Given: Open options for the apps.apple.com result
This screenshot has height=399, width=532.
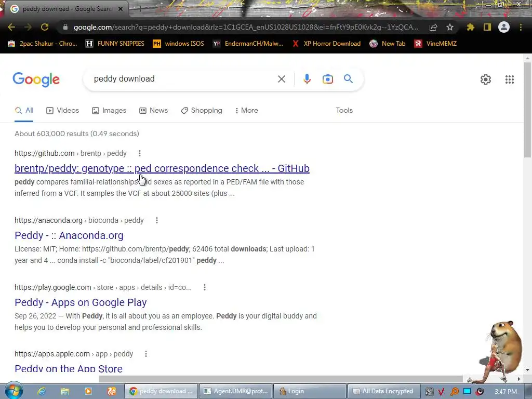Looking at the screenshot, I should [x=146, y=354].
